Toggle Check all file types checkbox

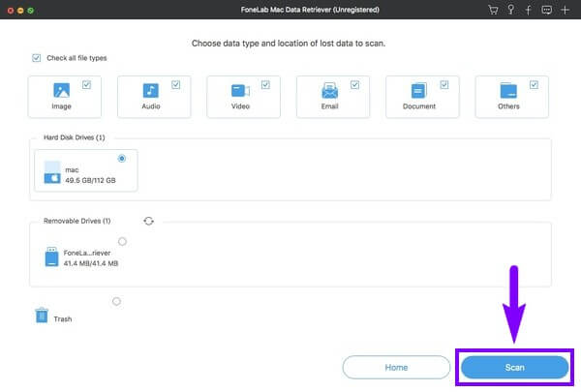[x=37, y=58]
